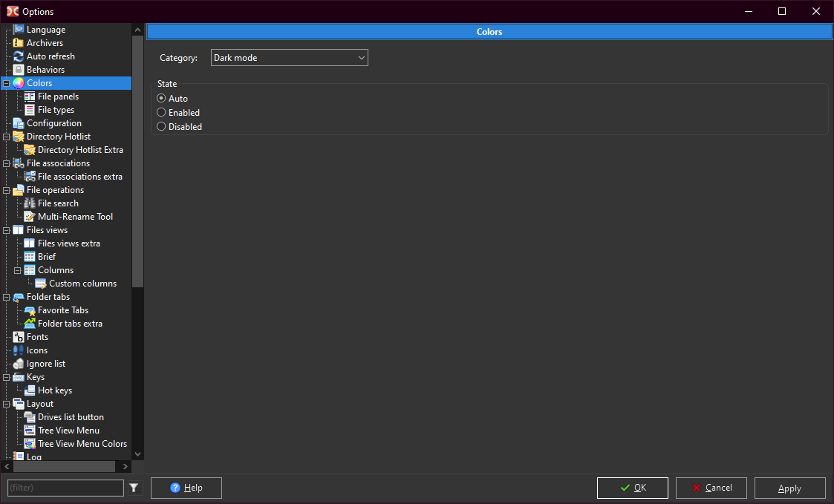The width and height of the screenshot is (834, 504).
Task: Select the Disabled dark mode option
Action: click(161, 127)
